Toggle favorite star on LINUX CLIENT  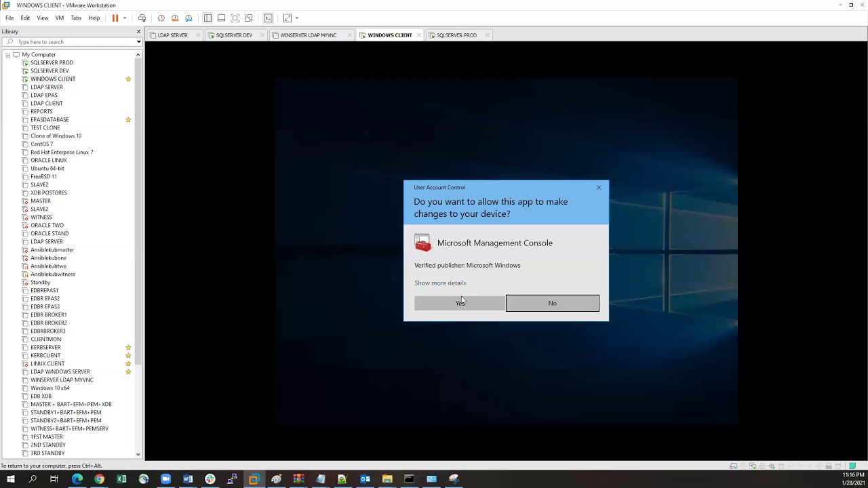point(128,364)
